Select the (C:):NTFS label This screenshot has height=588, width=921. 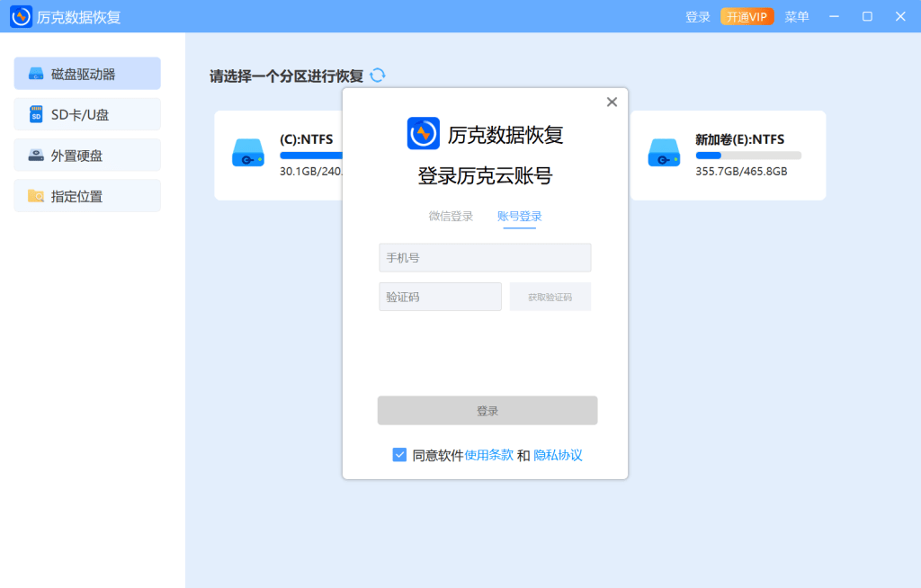[x=306, y=139]
